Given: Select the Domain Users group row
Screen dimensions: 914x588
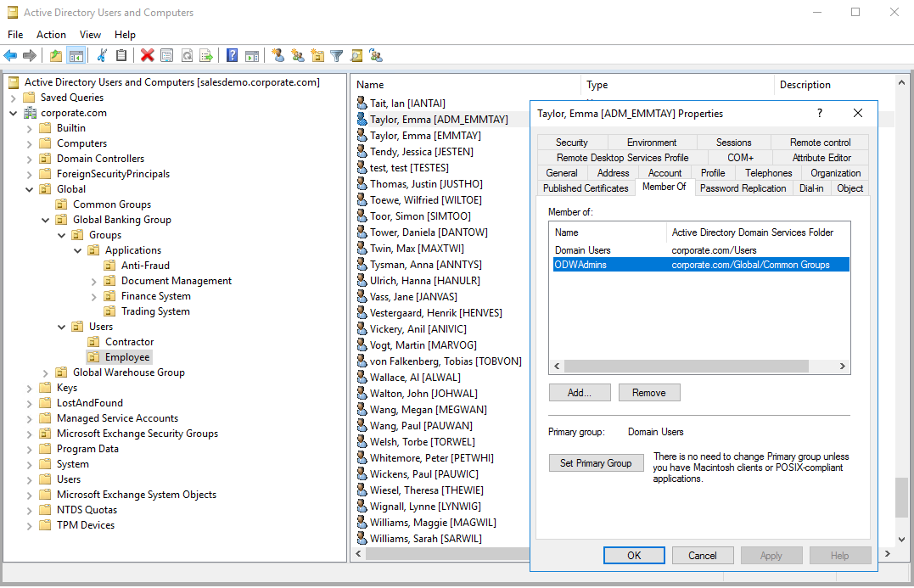Looking at the screenshot, I should coord(699,250).
